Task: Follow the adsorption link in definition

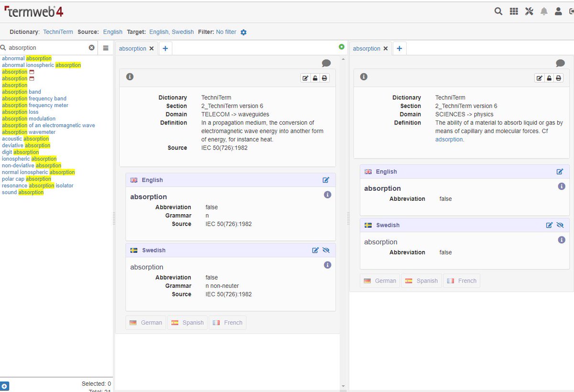Action: [449, 140]
